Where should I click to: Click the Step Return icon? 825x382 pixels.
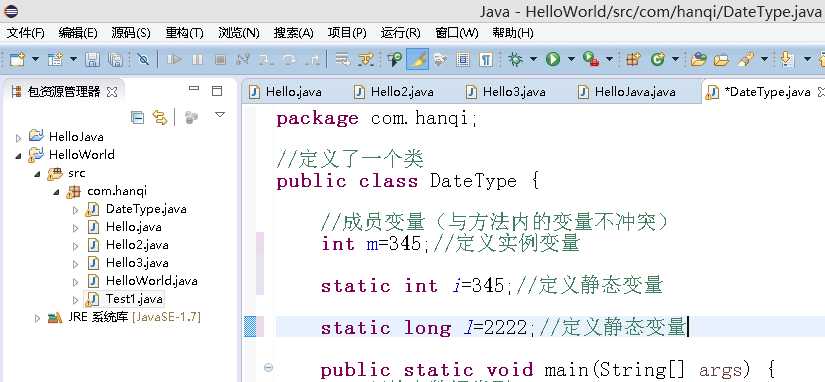coord(312,59)
